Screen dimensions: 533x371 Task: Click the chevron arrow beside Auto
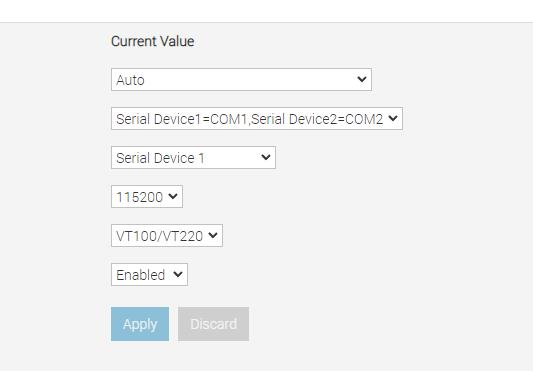pos(362,79)
